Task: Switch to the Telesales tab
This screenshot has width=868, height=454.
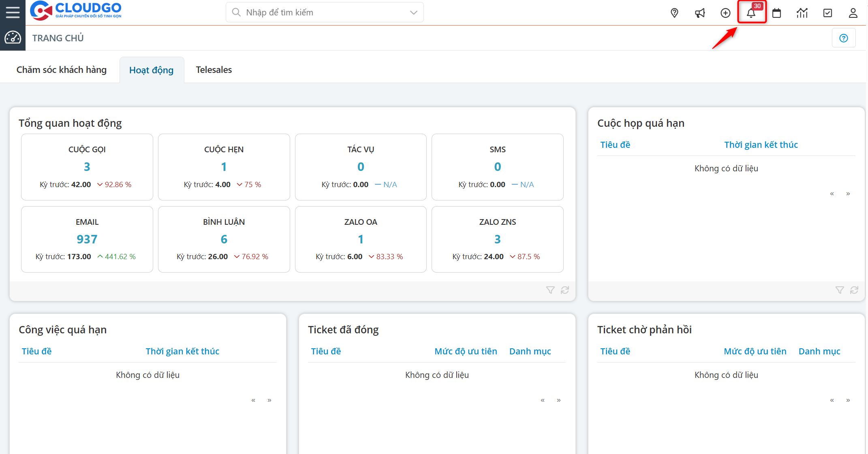Action: [x=214, y=70]
